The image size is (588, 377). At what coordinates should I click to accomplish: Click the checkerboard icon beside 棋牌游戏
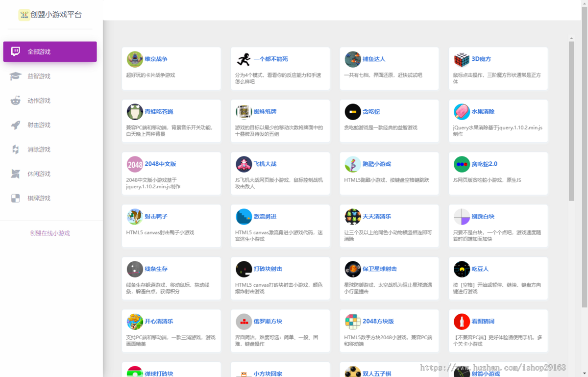[16, 198]
